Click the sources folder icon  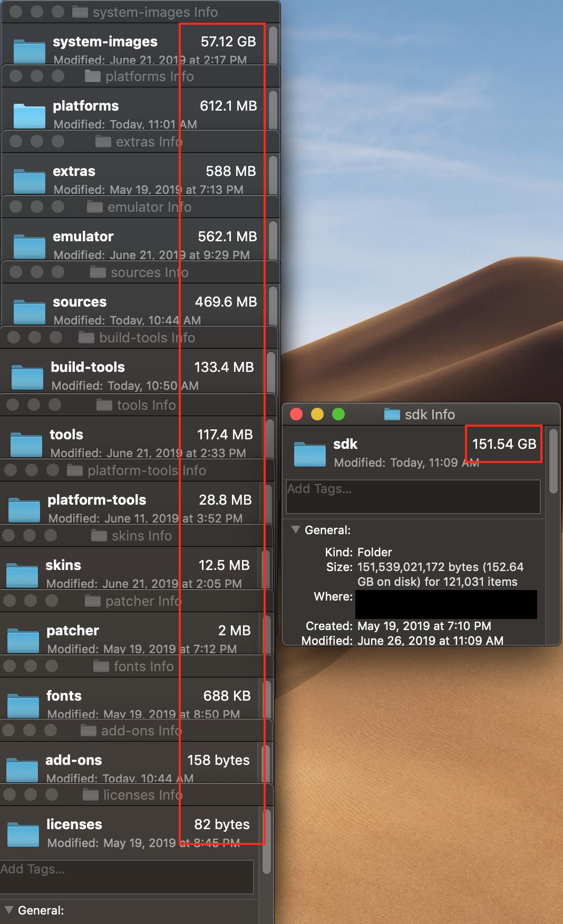click(x=30, y=312)
